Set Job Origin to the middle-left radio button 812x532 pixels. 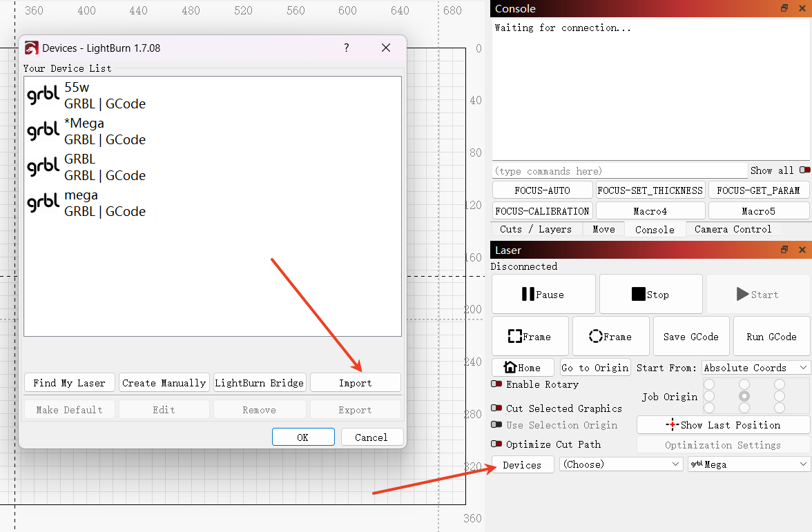709,396
